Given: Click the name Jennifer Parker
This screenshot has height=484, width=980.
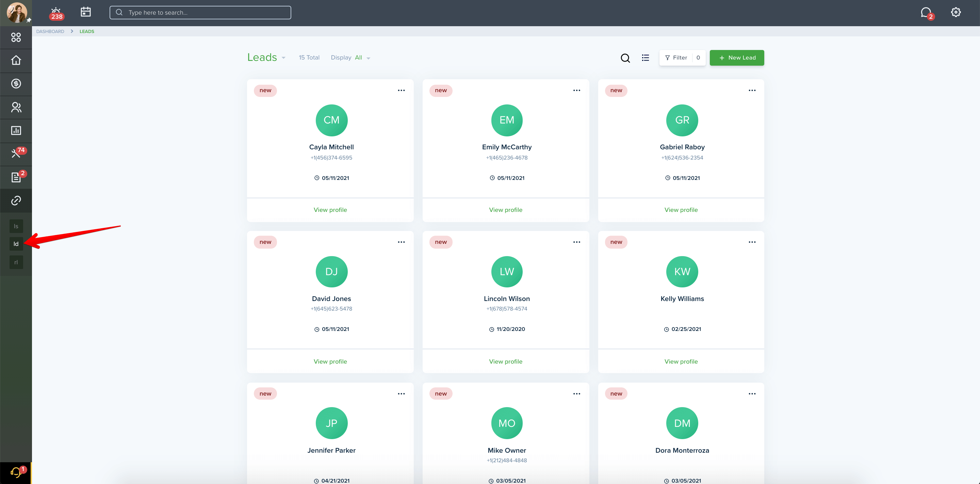Looking at the screenshot, I should pos(331,451).
